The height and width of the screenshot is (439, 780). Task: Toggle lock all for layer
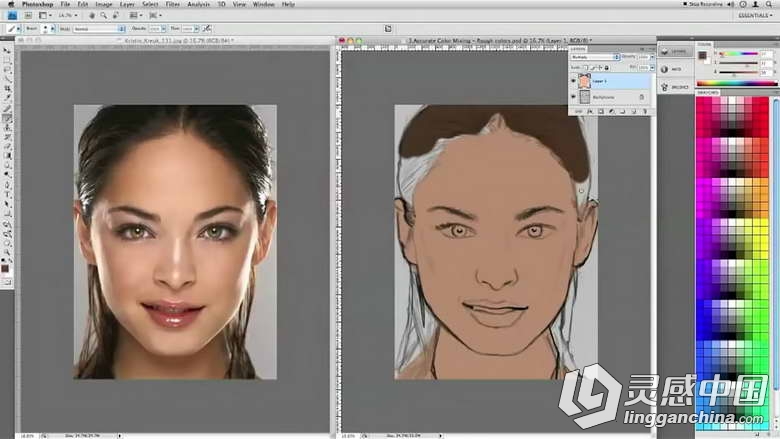click(x=607, y=68)
